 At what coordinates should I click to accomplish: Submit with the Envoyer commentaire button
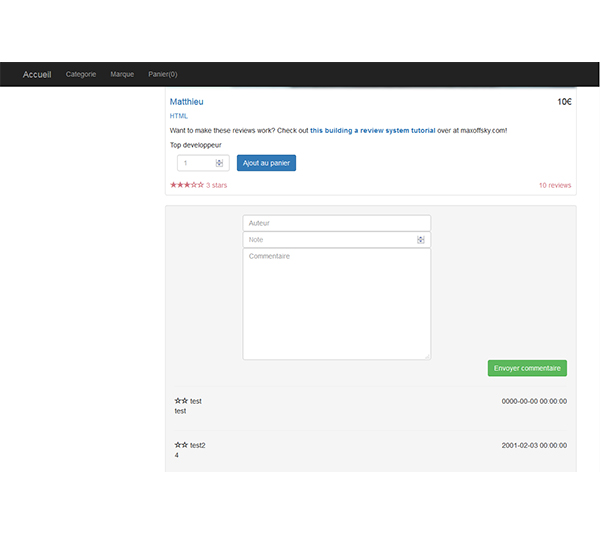527,368
